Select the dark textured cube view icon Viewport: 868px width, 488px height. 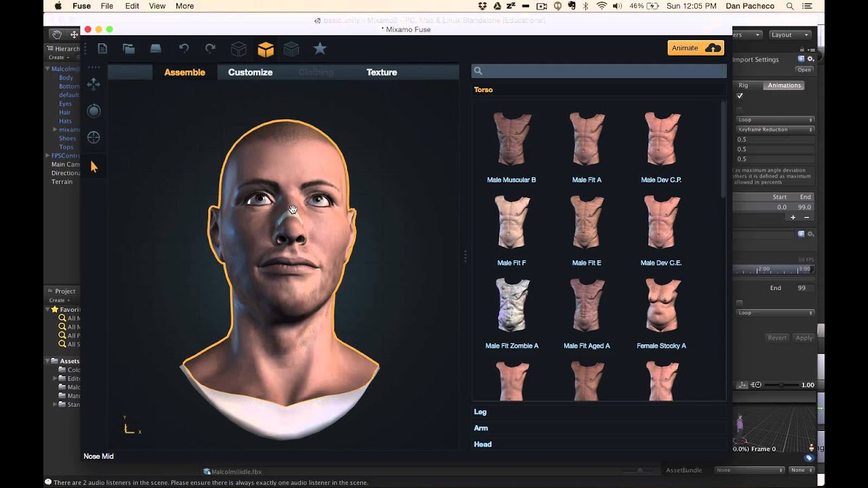[292, 49]
